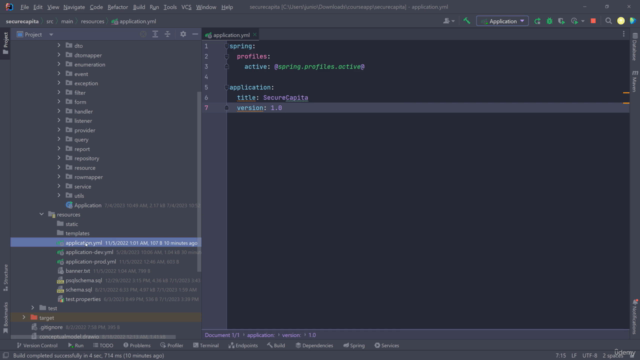This screenshot has height=360, width=640.
Task: Start debugging with the green bug icon
Action: [x=549, y=21]
